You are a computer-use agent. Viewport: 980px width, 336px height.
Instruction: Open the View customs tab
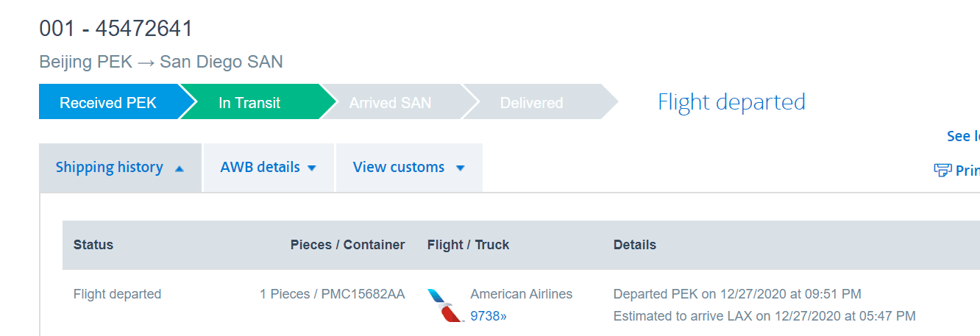pos(398,168)
